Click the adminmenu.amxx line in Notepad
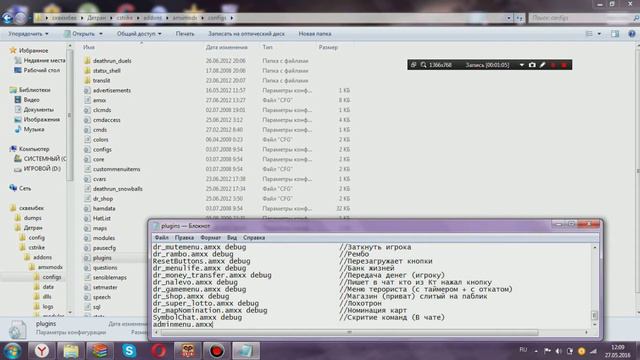This screenshot has height=360, width=640. point(183,324)
